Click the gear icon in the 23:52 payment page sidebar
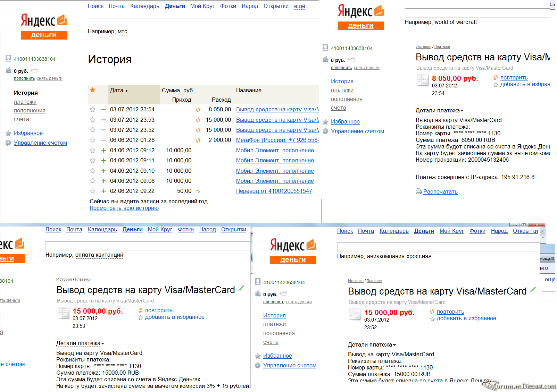This screenshot has width=557, height=392. point(258,365)
